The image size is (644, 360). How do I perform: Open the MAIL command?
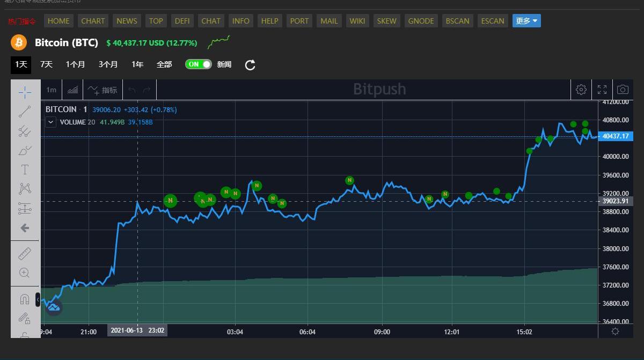pos(329,21)
